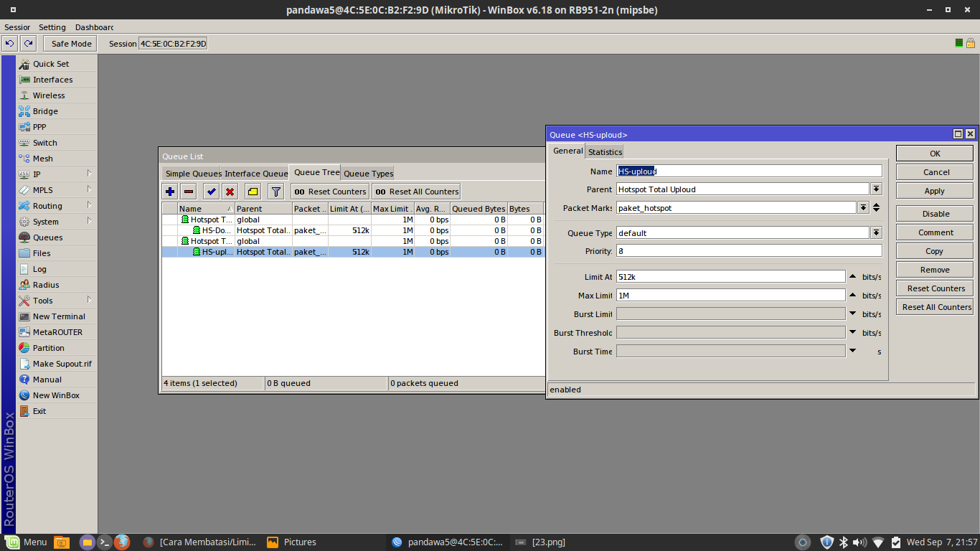Expand the Burst Time field arrow
Viewport: 980px width, 551px height.
(852, 352)
